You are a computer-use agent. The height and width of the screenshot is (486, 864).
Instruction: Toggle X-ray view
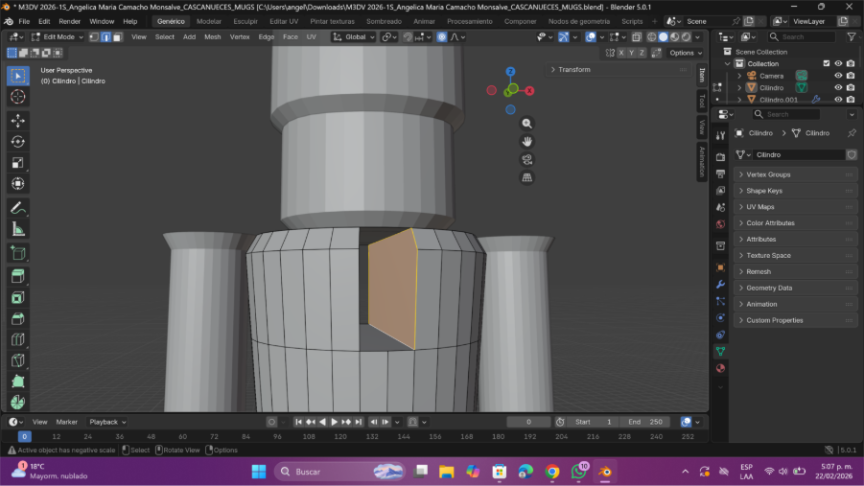[636, 37]
